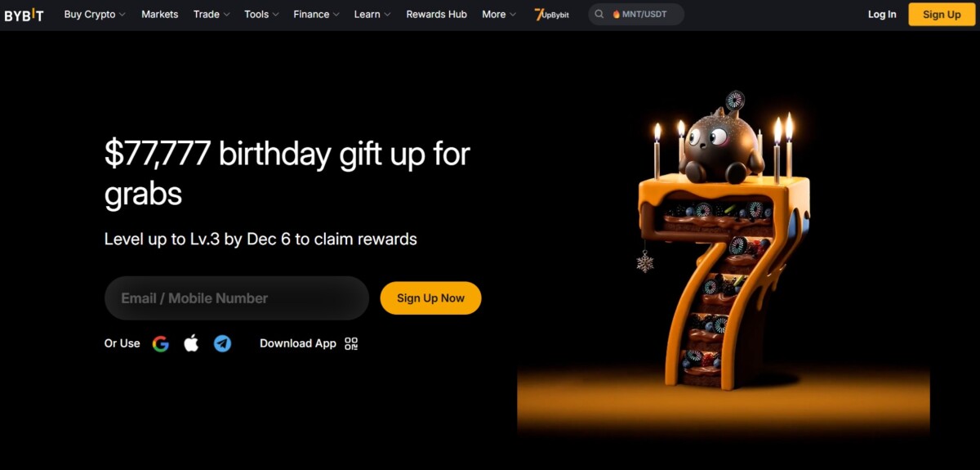980x470 pixels.
Task: Open the Tools dropdown menu
Action: [261, 15]
